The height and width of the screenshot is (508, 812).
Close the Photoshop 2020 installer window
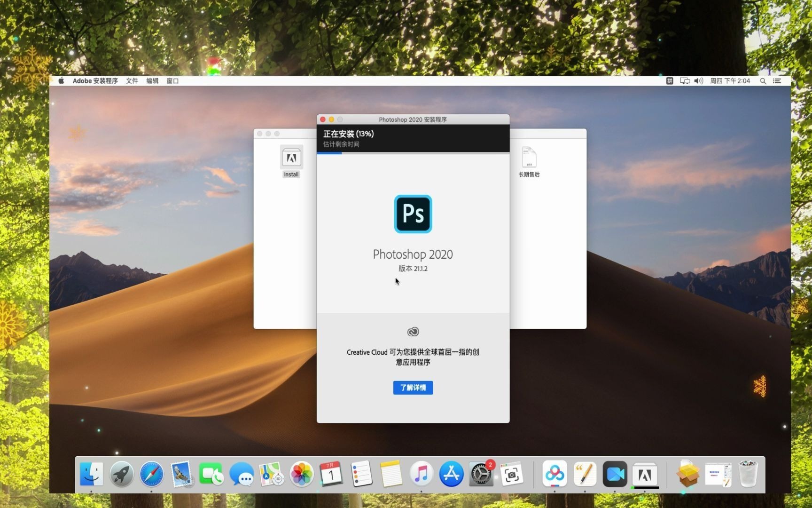click(x=323, y=119)
